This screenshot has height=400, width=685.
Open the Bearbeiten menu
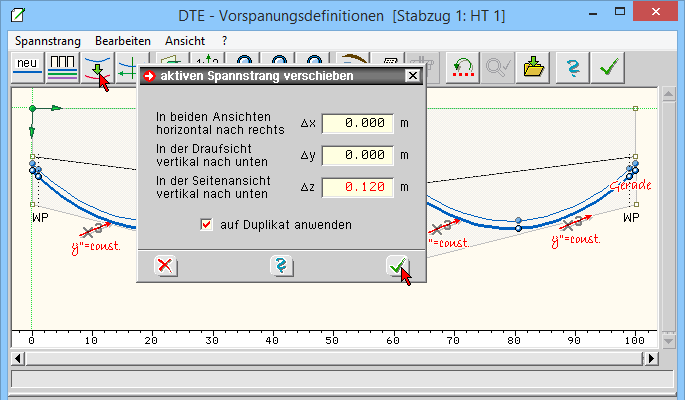click(x=125, y=40)
